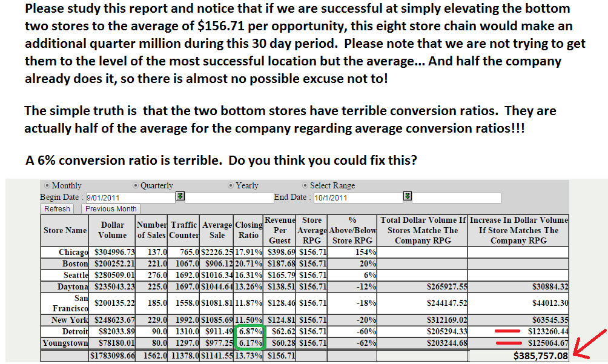Click the Daytona store name cell

click(x=65, y=287)
